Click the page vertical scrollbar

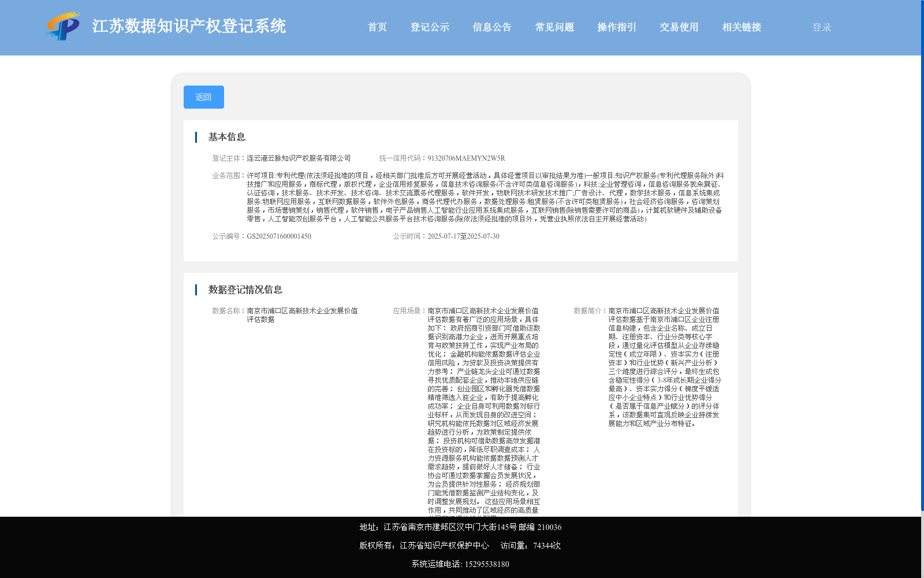(x=922, y=254)
